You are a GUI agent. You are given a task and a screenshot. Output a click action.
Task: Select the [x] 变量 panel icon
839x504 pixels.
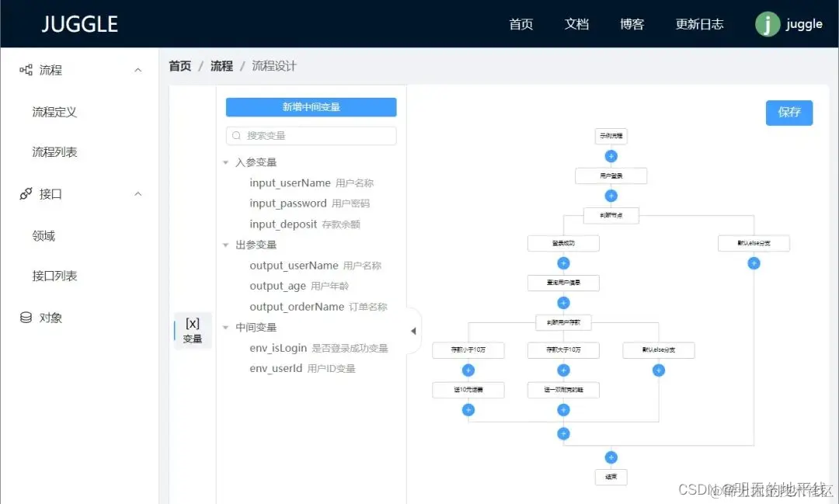[x=192, y=330]
